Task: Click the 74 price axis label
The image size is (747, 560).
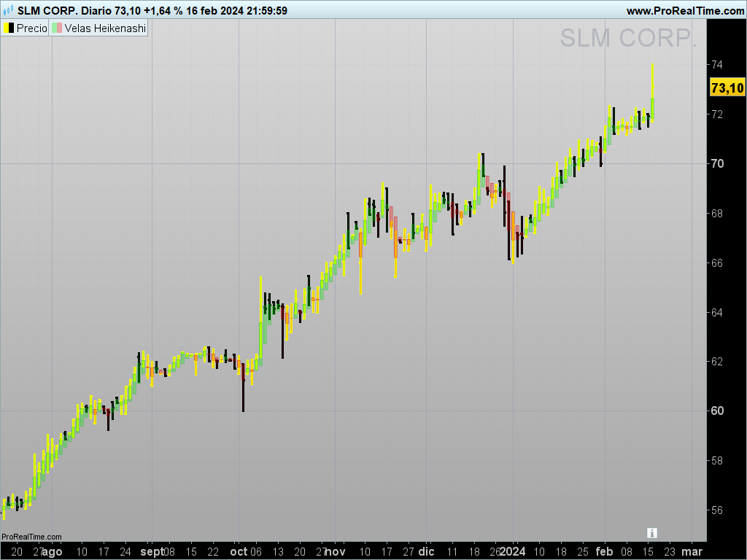Action: (717, 64)
